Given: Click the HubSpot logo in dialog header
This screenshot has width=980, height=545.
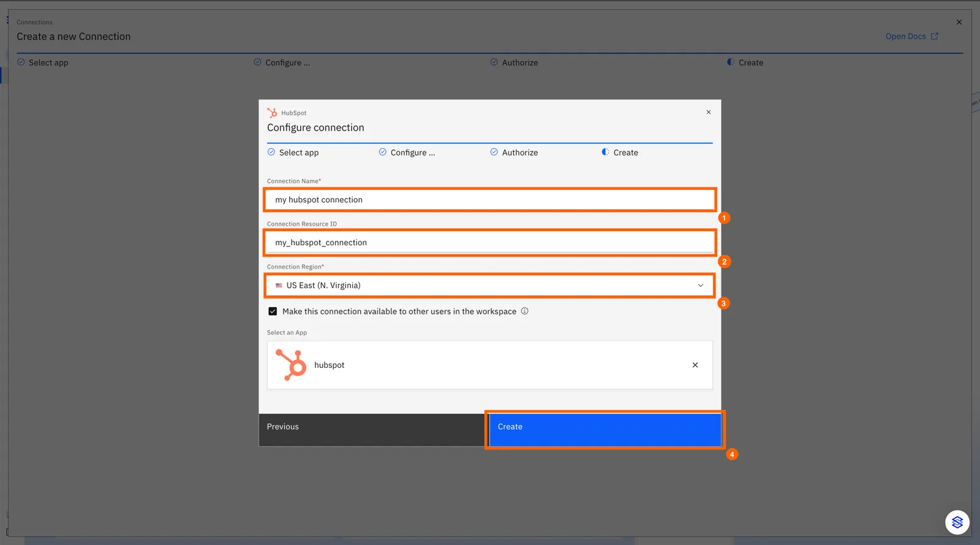Looking at the screenshot, I should pos(272,113).
